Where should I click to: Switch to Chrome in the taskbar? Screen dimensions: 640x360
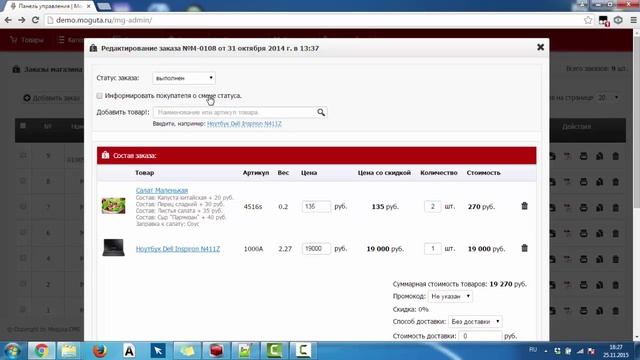41,351
